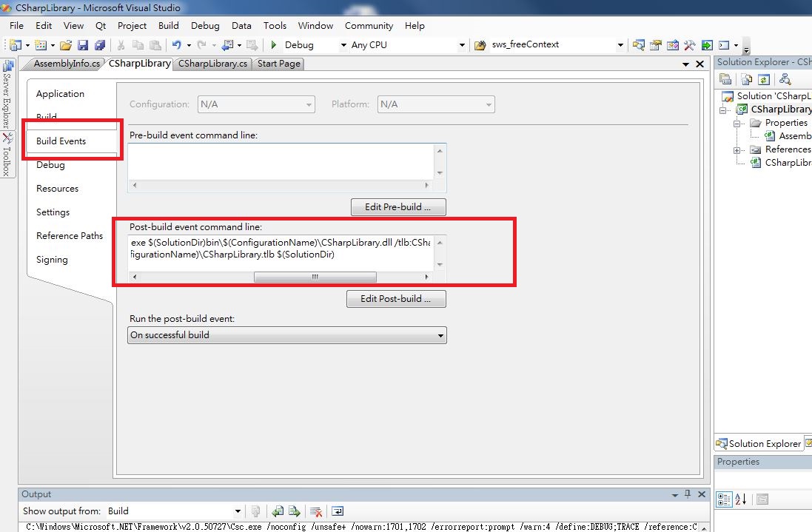Click the Find in Files icon
This screenshot has width=812, height=532.
(x=480, y=45)
